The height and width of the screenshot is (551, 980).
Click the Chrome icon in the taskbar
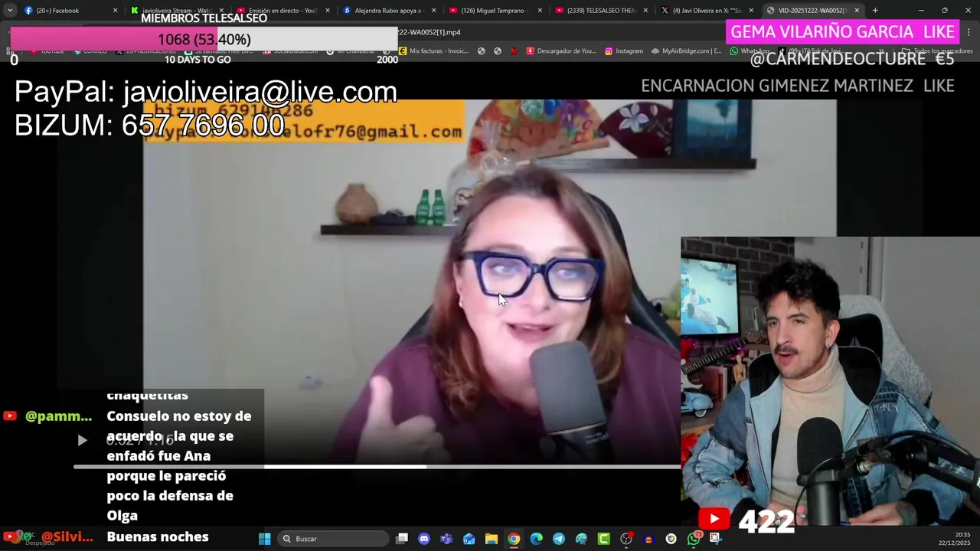coord(514,539)
